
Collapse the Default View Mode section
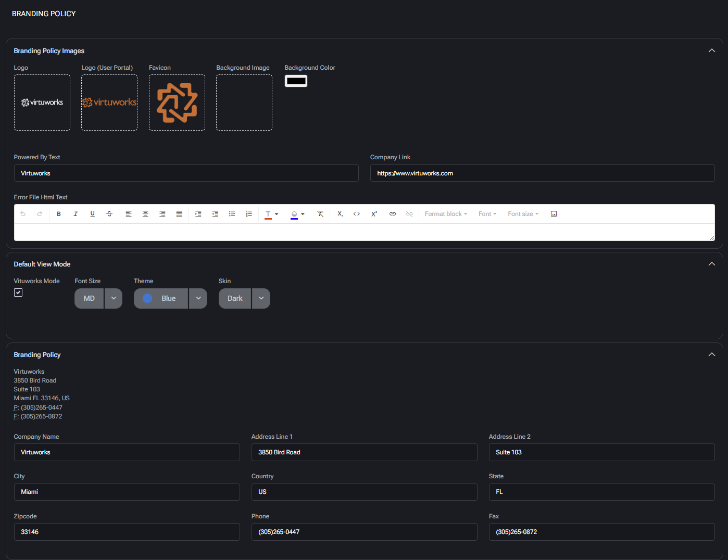click(x=712, y=264)
